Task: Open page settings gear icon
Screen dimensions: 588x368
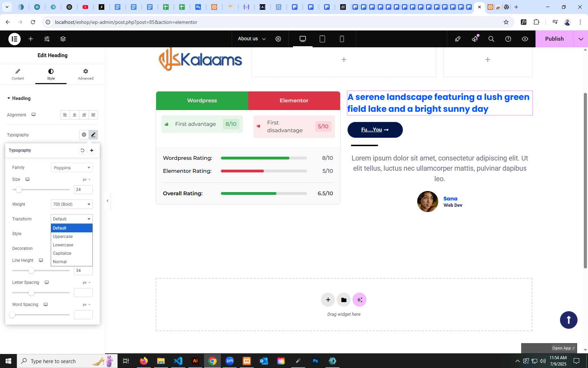Action: coord(278,39)
